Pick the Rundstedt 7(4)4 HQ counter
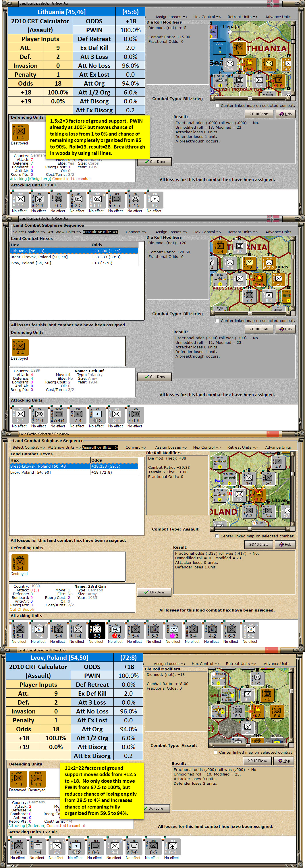305x868 pixels. click(59, 415)
